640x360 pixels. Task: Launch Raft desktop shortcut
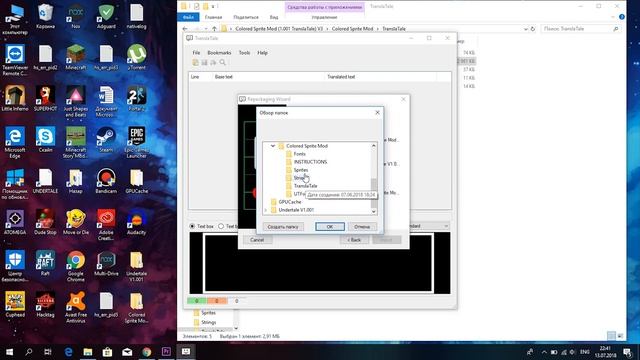(45, 263)
